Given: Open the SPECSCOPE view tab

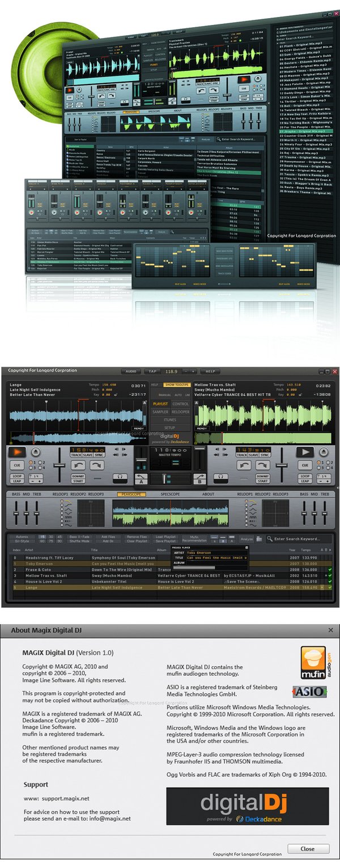Looking at the screenshot, I should click(170, 494).
